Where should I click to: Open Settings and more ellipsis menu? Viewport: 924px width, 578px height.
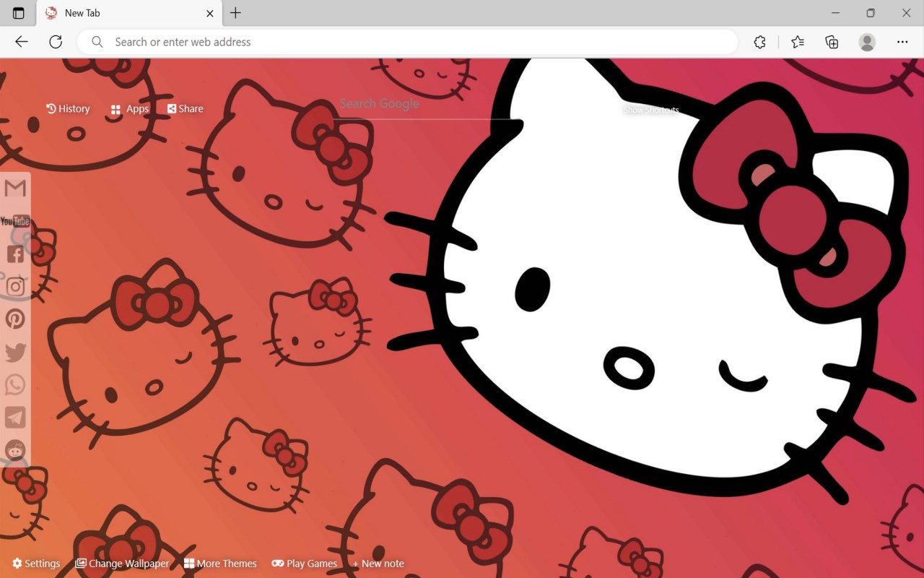[902, 42]
